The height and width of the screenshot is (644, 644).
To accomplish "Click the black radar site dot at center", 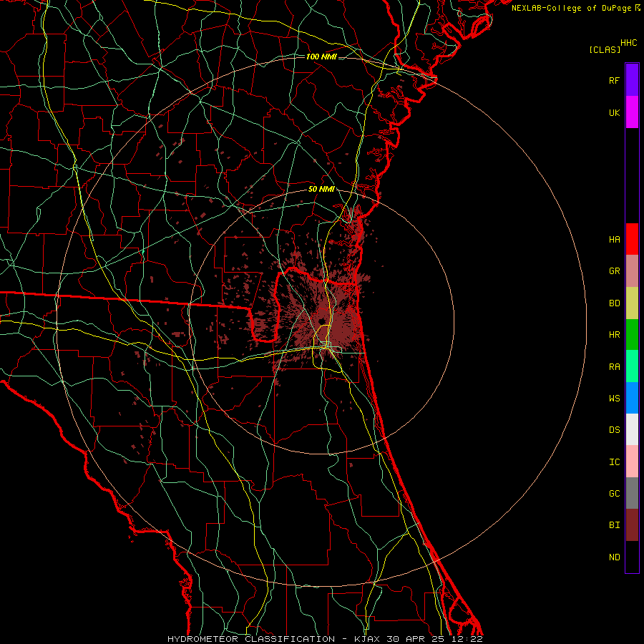I will (321, 321).
